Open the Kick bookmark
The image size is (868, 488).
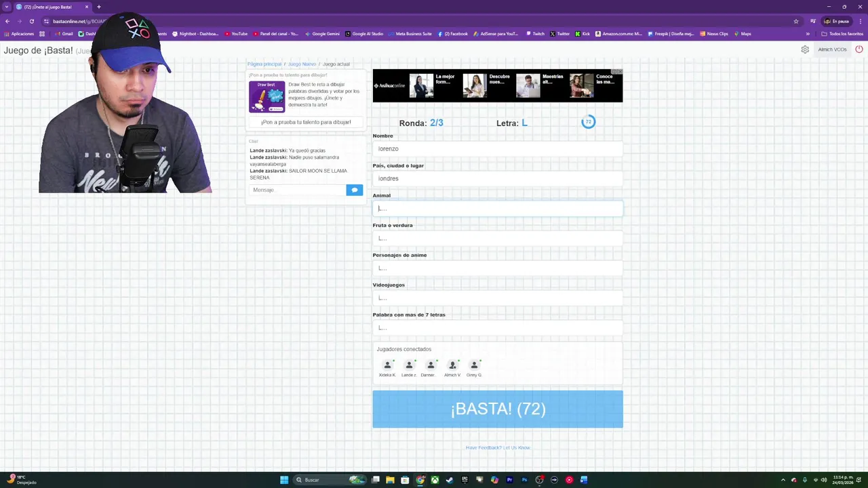click(583, 34)
